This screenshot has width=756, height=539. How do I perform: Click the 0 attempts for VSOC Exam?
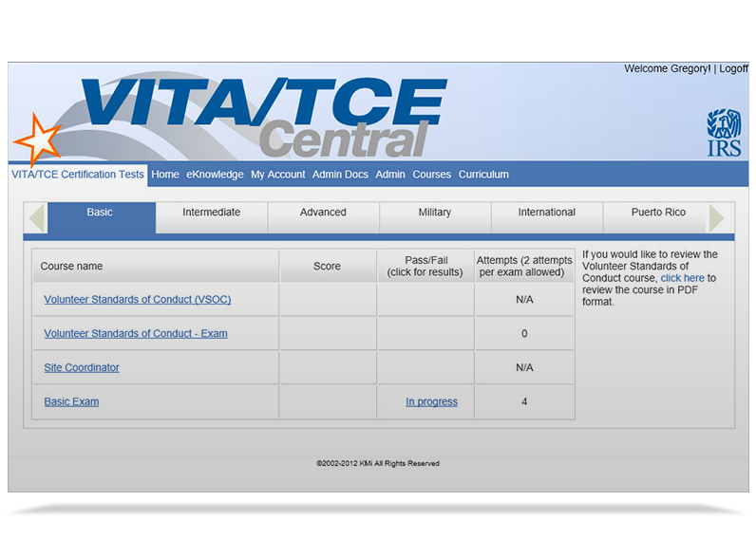point(524,334)
